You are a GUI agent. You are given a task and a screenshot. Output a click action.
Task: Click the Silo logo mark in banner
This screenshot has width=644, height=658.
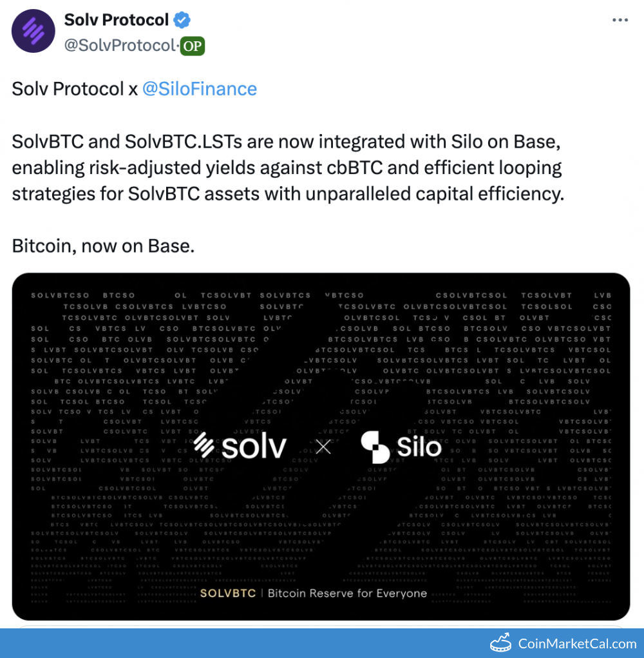375,447
